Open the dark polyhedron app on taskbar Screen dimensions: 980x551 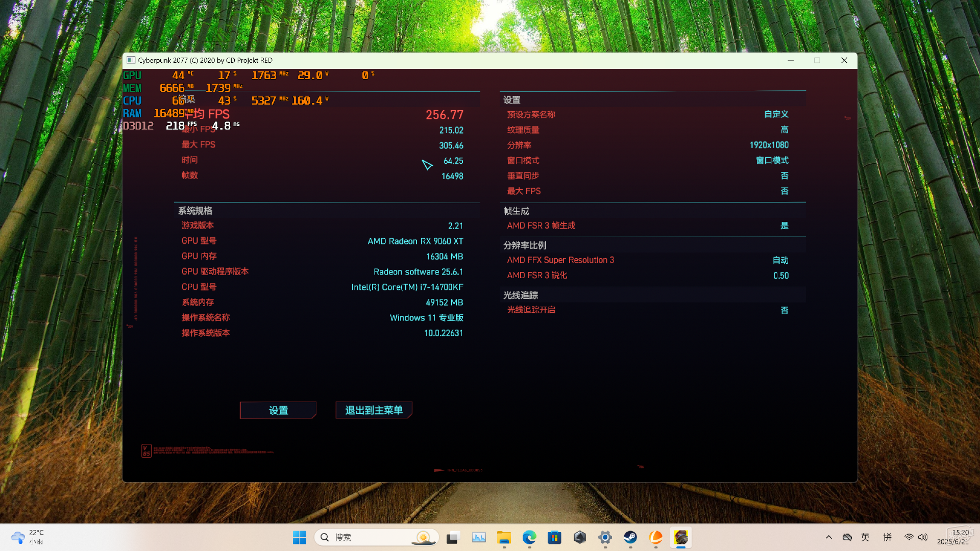[580, 537]
